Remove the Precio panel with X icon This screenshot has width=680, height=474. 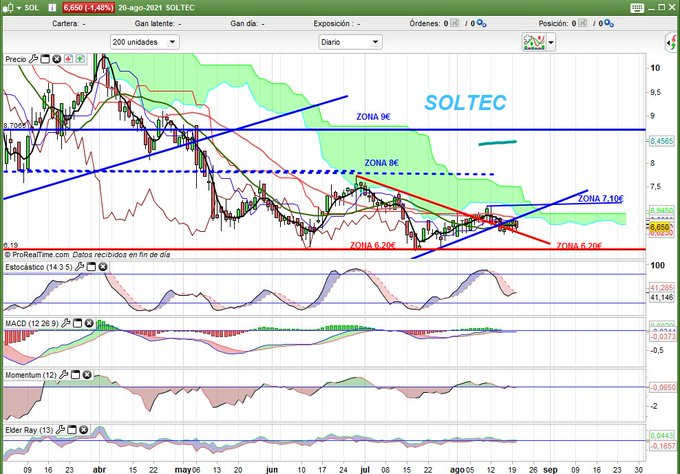tap(57, 59)
